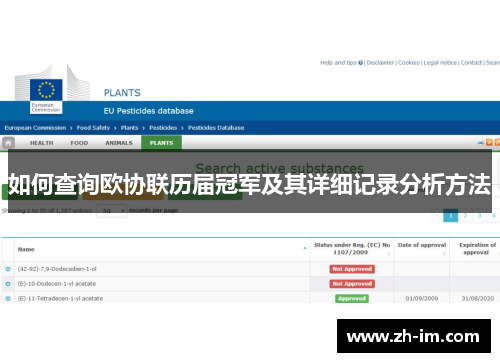Sort by Status under Reg. (EC) No 1107/2009
500x362 pixels.
352,249
